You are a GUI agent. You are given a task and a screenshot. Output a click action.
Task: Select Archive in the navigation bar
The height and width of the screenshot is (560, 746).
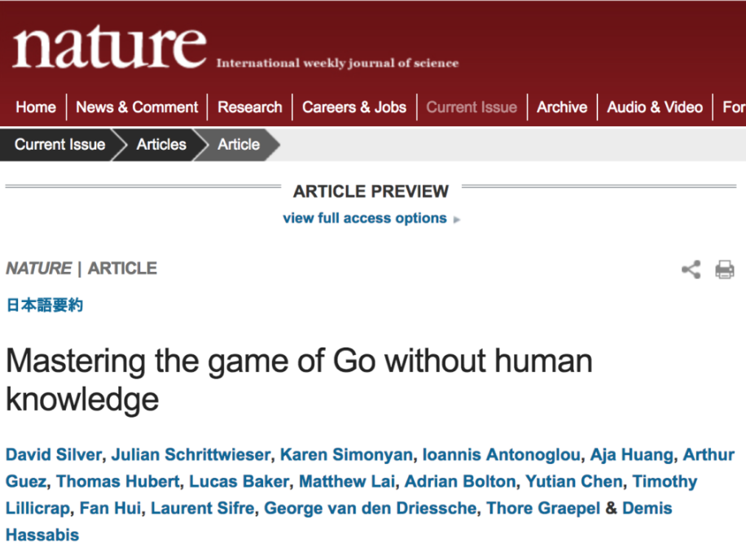point(562,107)
